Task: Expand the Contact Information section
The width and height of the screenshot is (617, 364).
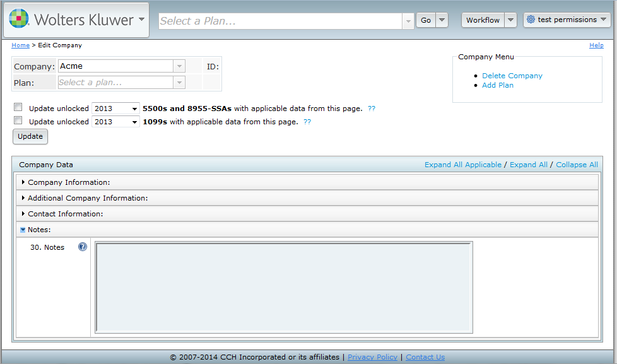Action: tap(307, 214)
